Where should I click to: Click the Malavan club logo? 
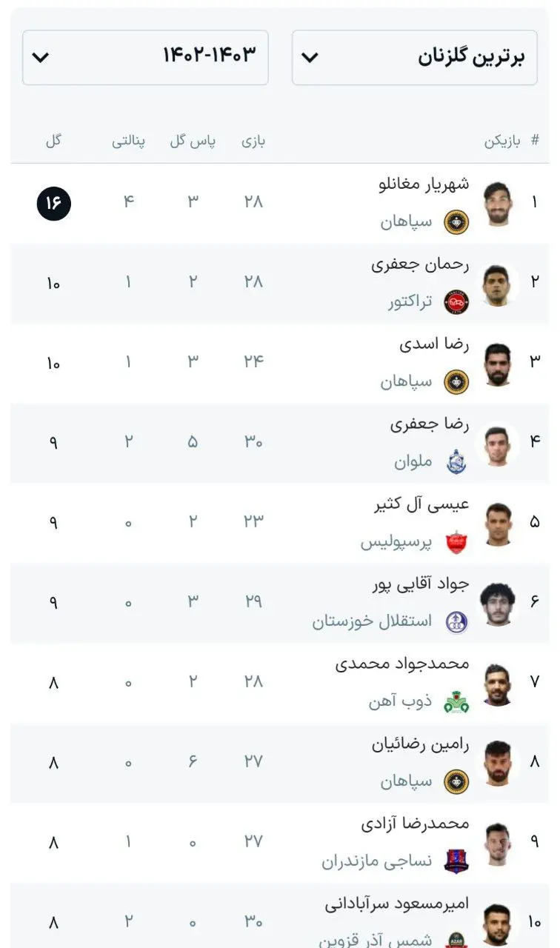[456, 462]
